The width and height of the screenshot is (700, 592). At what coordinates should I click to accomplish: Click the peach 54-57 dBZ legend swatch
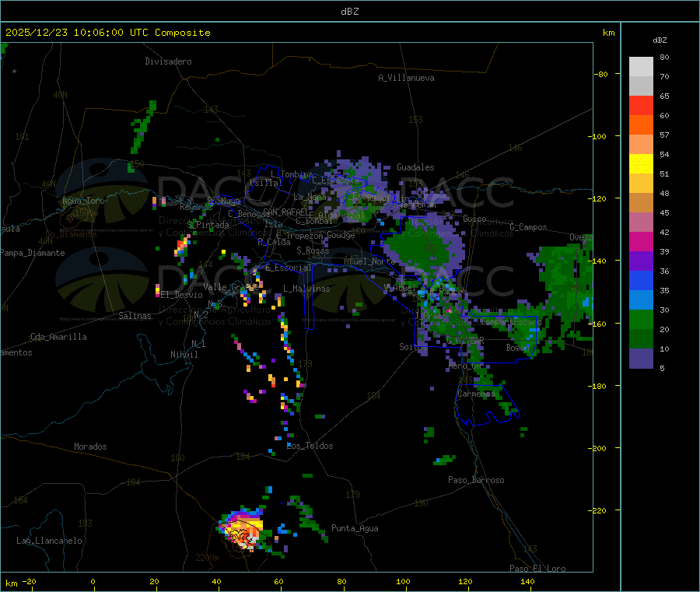(x=641, y=145)
